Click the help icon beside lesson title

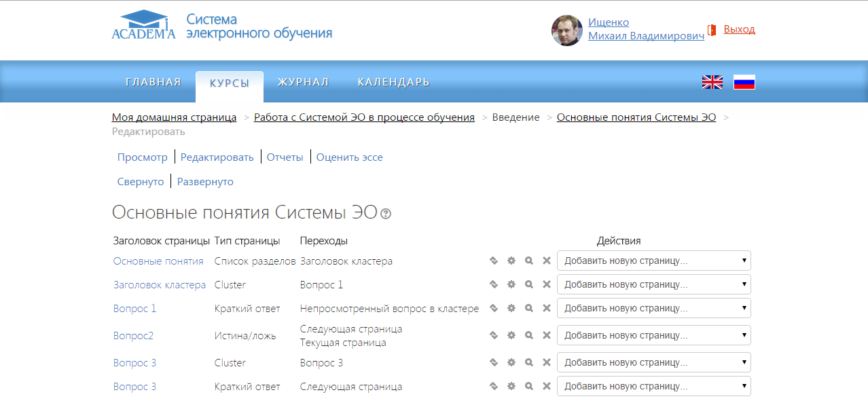click(386, 214)
